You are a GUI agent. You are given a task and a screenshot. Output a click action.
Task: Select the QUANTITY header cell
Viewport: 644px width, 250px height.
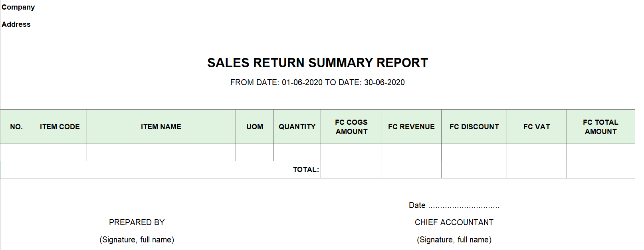pyautogui.click(x=297, y=127)
